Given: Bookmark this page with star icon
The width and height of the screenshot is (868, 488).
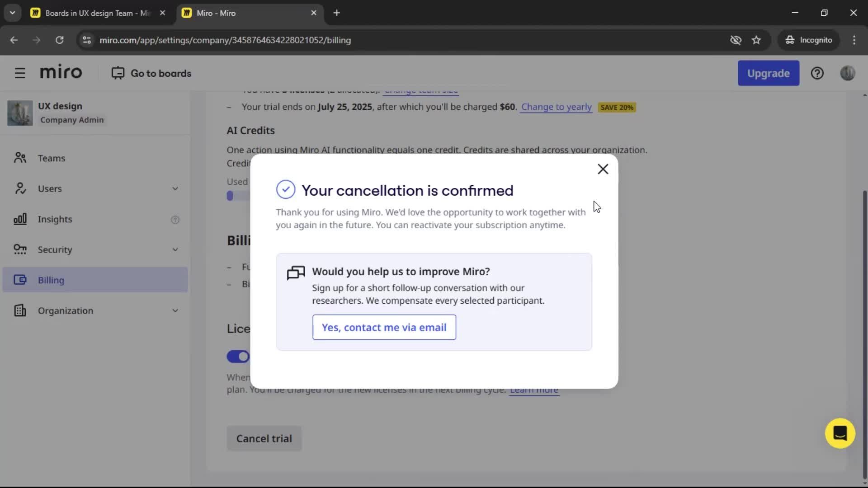Looking at the screenshot, I should [x=756, y=40].
